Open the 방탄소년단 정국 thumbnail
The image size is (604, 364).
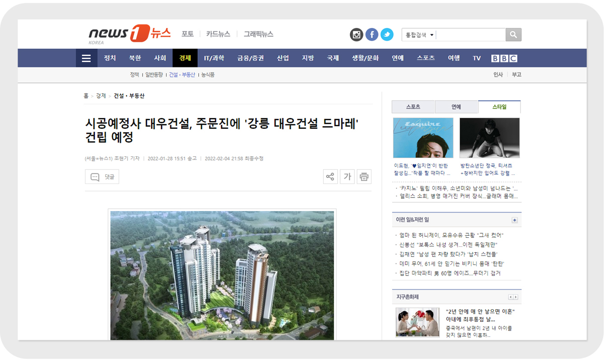[490, 138]
